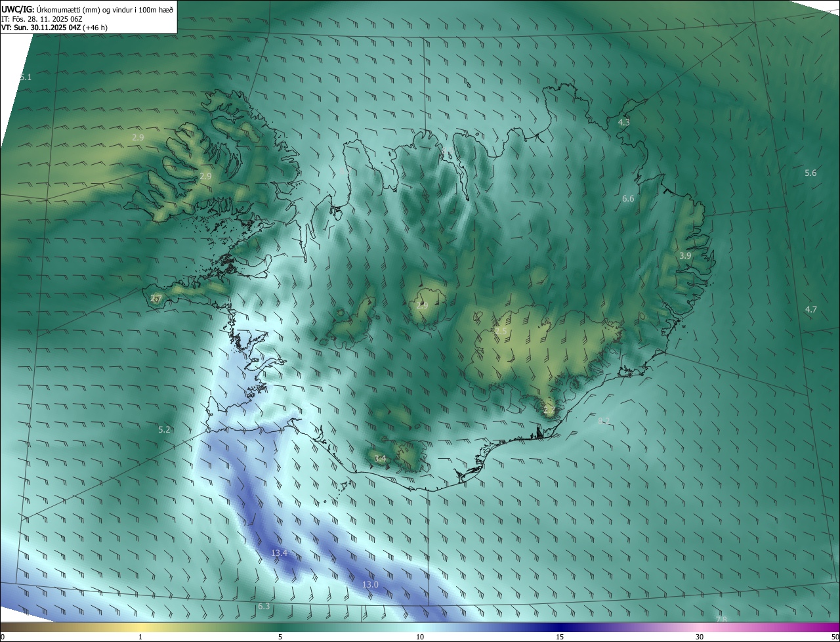Screen dimensions: 840x642
Task: Click the 5.1 value in the top-left corner
Action: pyautogui.click(x=26, y=77)
